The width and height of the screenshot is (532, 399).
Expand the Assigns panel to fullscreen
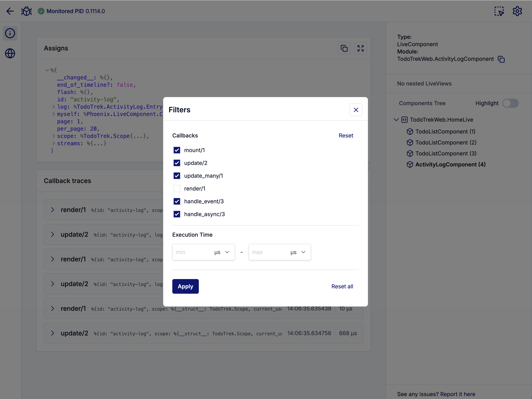[360, 48]
